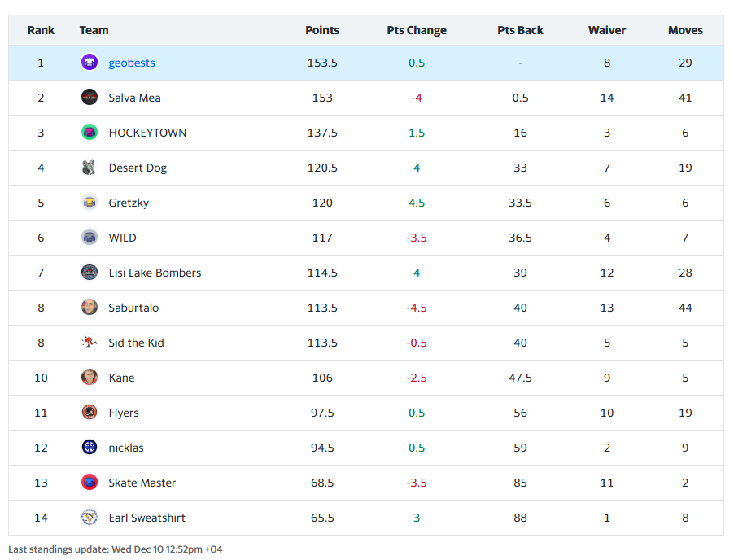
Task: Select the Waiver column header
Action: coord(607,30)
